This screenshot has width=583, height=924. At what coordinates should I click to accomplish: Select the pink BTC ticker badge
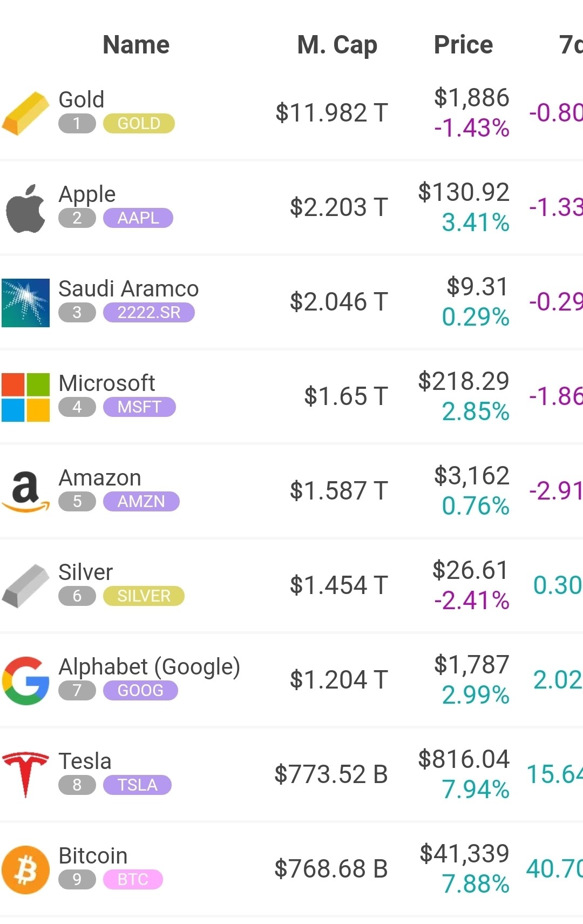tap(133, 880)
